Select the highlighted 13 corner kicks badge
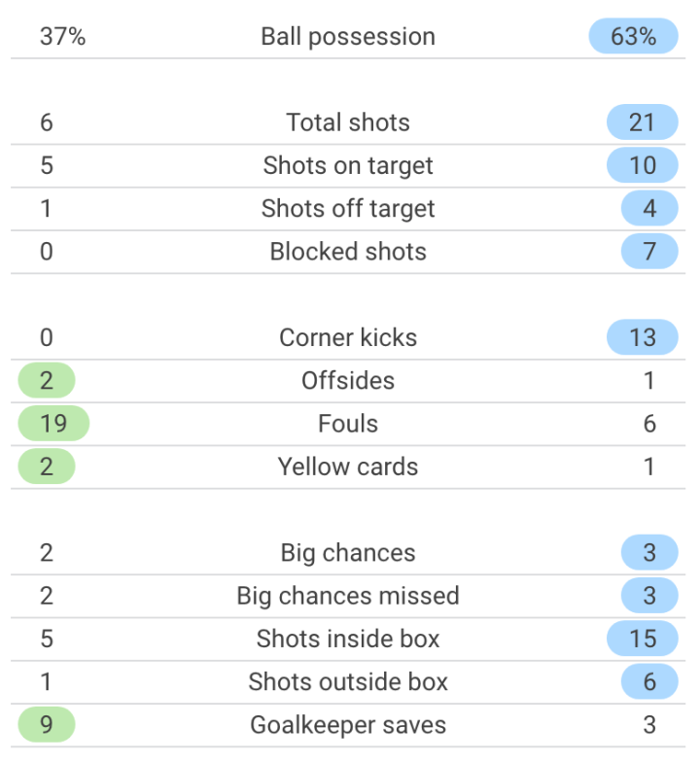Viewport: 700px width, 762px height. click(642, 337)
